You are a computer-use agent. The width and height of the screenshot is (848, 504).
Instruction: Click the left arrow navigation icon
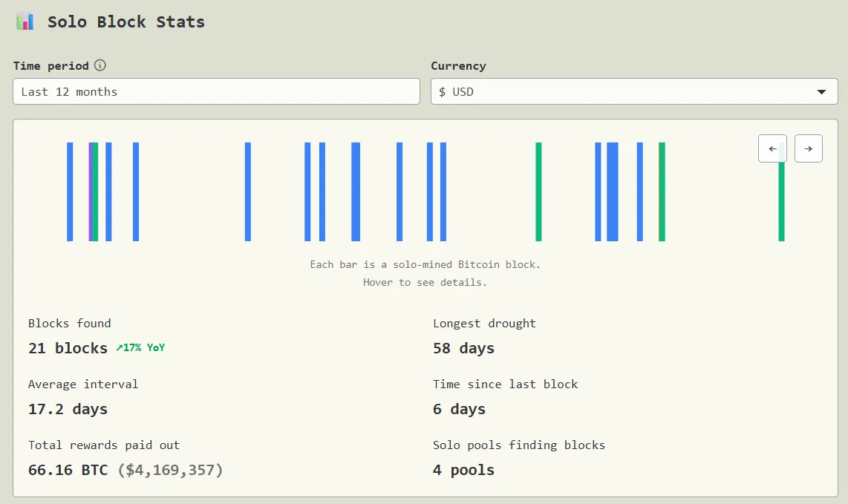772,148
